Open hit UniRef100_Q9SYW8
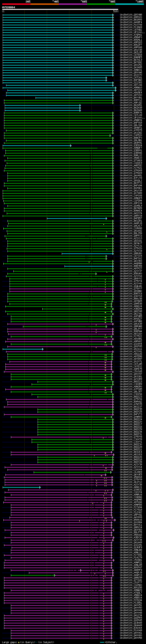 pos(131,15)
